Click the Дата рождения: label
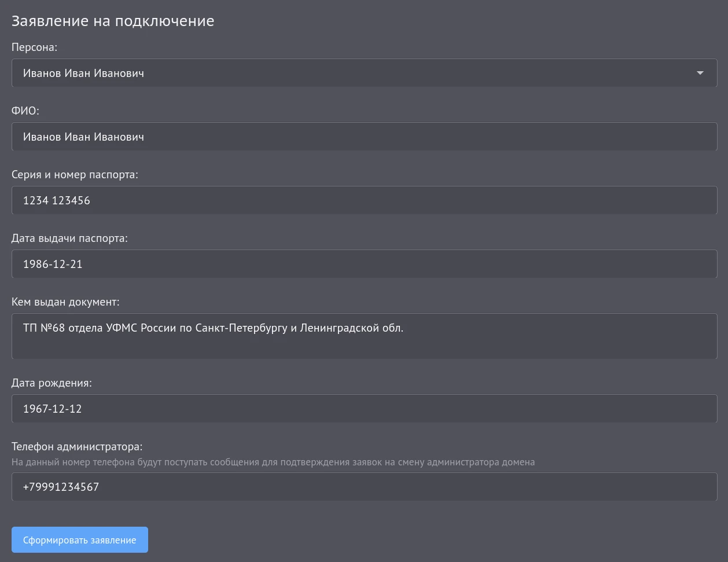The height and width of the screenshot is (562, 728). 52,383
